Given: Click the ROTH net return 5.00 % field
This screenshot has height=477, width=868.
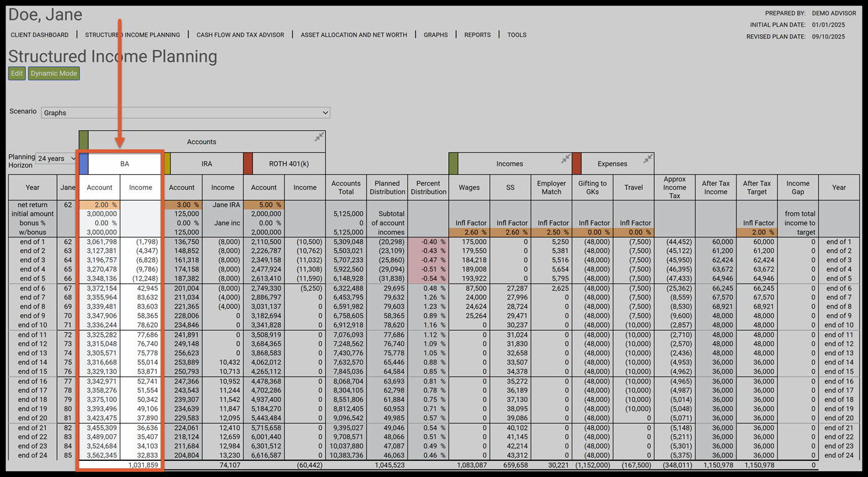Looking at the screenshot, I should (x=264, y=204).
